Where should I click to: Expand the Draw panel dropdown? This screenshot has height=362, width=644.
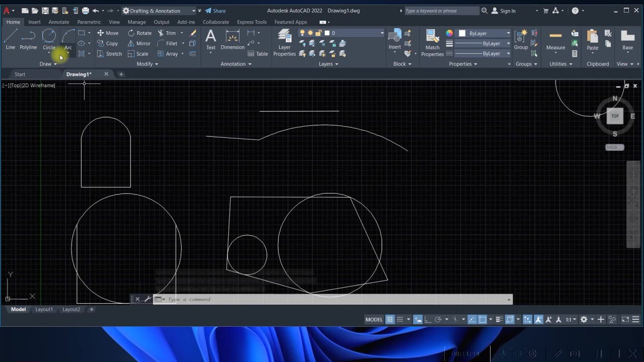(48, 64)
